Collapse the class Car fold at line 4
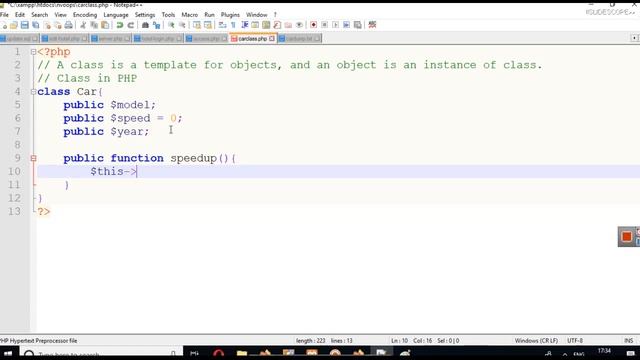 33,92
